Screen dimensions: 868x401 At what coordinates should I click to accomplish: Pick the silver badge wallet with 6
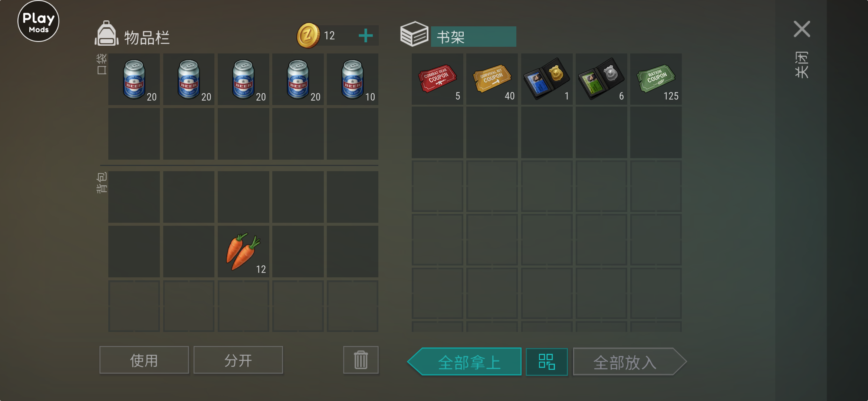(x=601, y=79)
